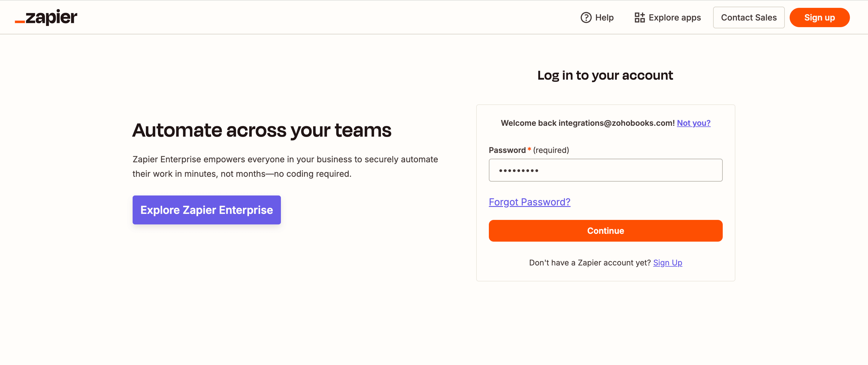Viewport: 868px width, 365px height.
Task: Click the Sign Up link below Continue
Action: click(668, 262)
